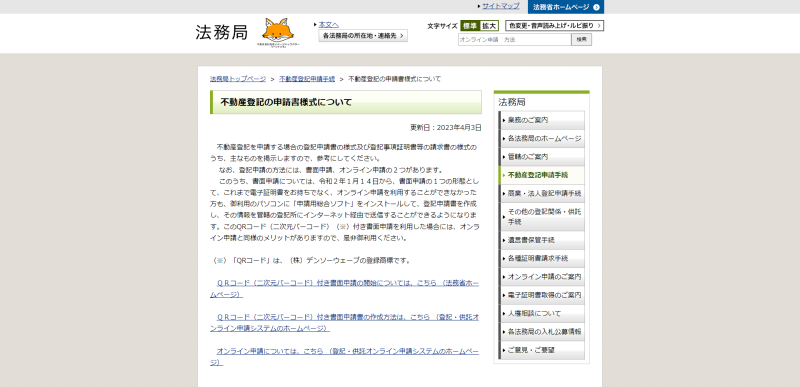This screenshot has width=800, height=387.
Task: Select 商業・法人登記申請手続 in sidebar
Action: pyautogui.click(x=542, y=194)
